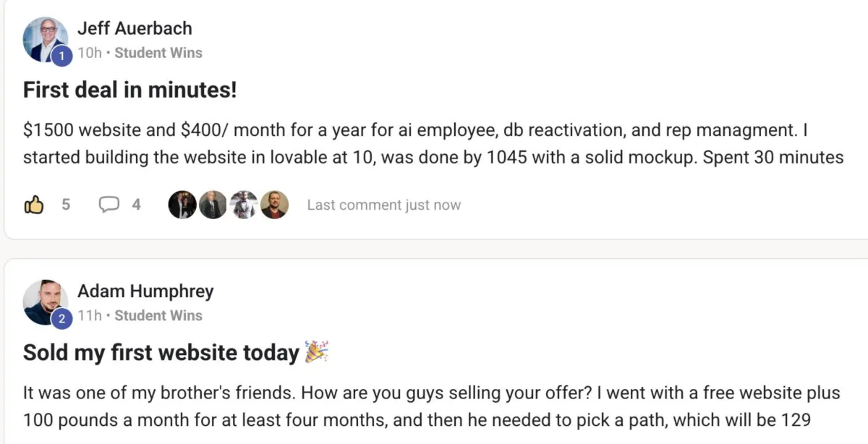The image size is (868, 444).
Task: Click the like count of 5
Action: [66, 205]
